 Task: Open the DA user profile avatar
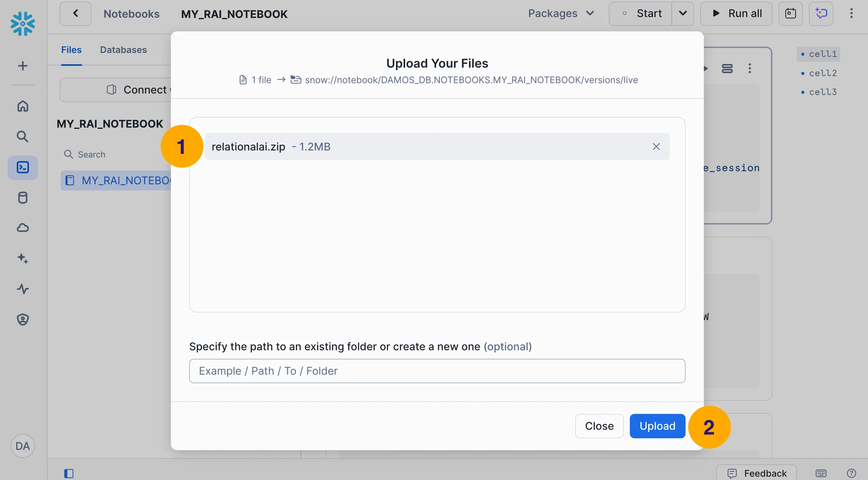(x=23, y=446)
